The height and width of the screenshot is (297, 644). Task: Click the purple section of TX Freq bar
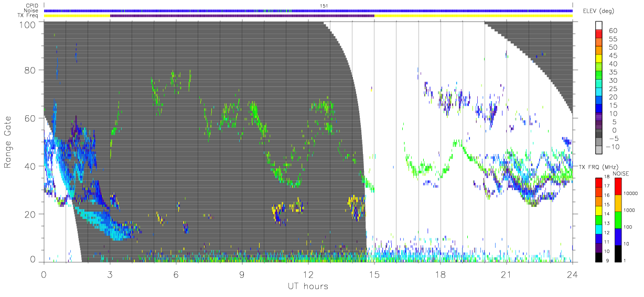242,16
